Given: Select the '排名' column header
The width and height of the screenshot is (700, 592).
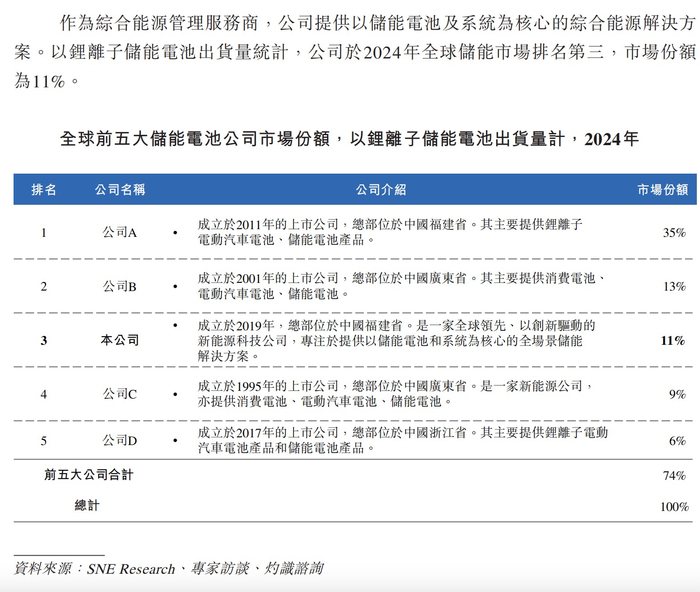Looking at the screenshot, I should coord(44,190).
